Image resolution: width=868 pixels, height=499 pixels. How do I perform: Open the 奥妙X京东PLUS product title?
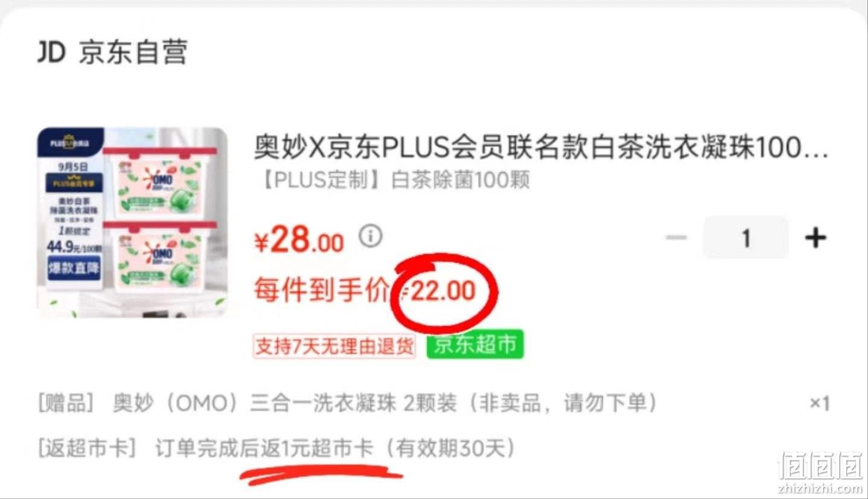point(541,147)
